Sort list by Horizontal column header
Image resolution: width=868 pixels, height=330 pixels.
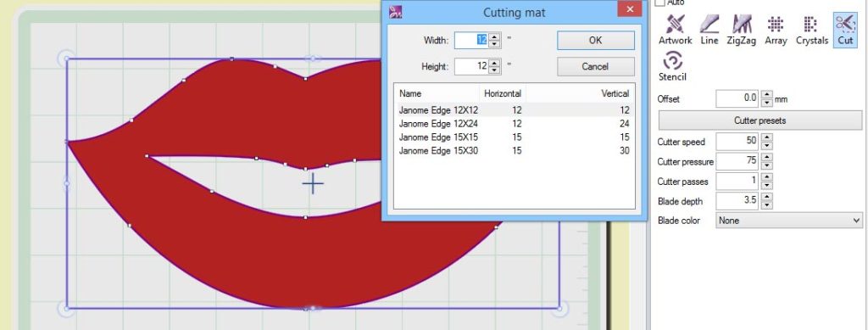[502, 93]
